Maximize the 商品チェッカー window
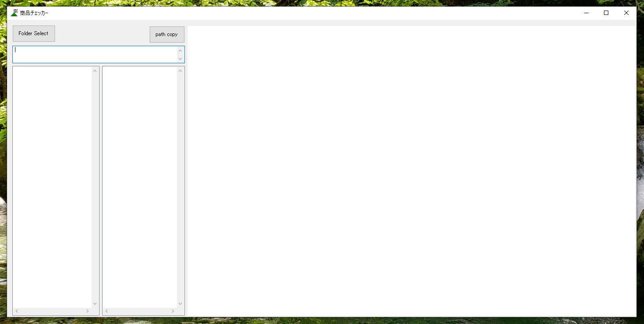644x324 pixels. [606, 13]
